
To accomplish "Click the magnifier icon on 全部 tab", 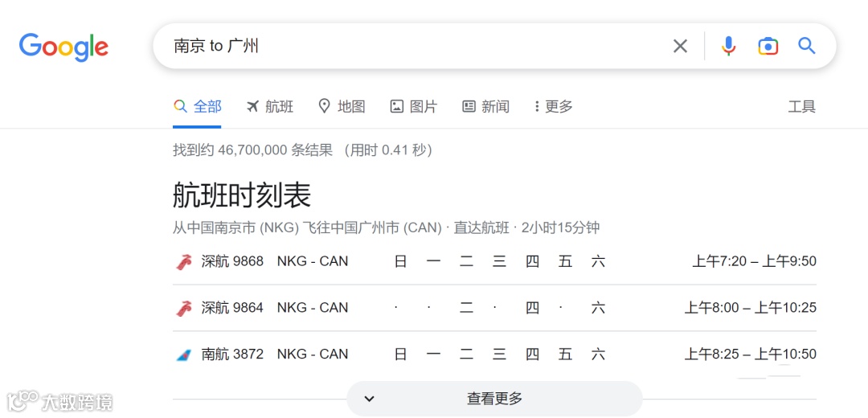I will [x=180, y=106].
